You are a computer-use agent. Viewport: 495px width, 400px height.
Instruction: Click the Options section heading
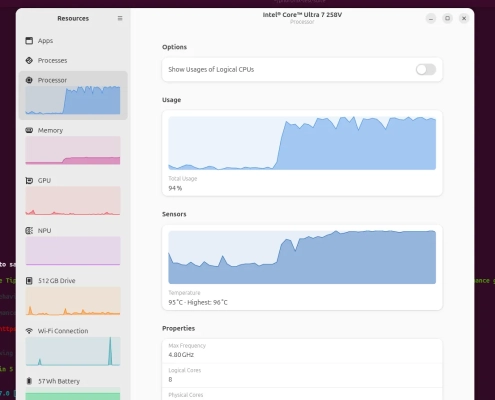click(x=174, y=47)
